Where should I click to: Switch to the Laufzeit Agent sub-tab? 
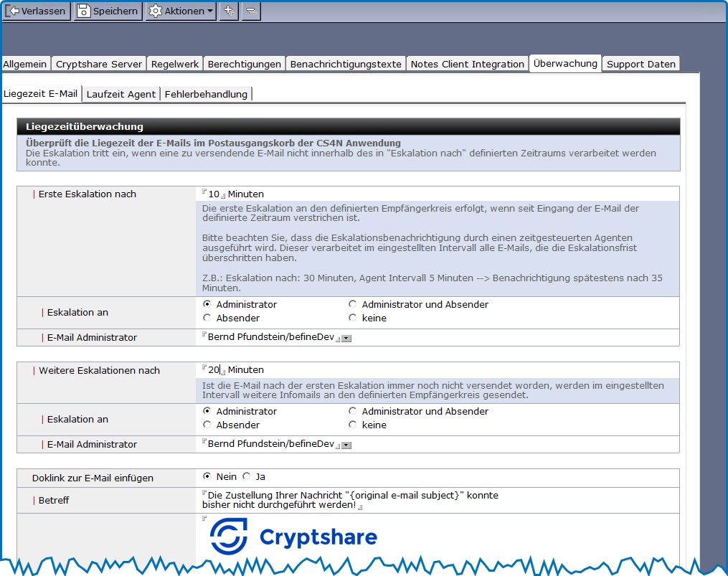coord(120,94)
